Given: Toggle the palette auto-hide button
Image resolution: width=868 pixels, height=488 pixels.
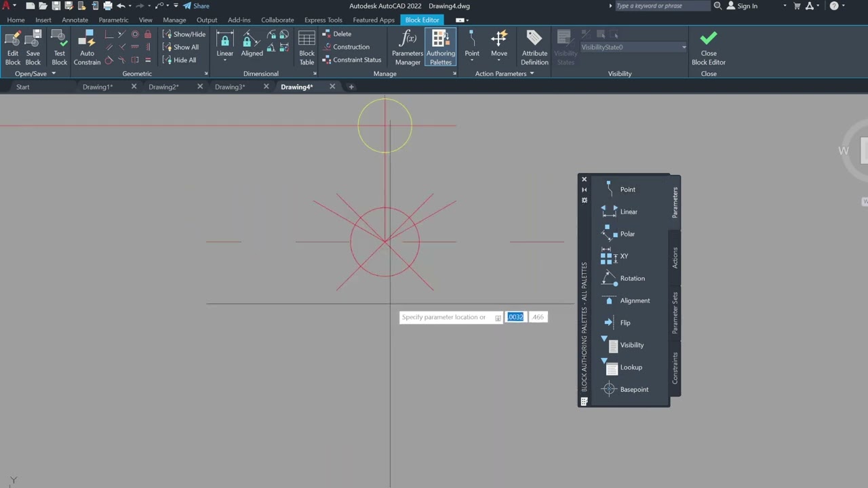Looking at the screenshot, I should [x=584, y=190].
